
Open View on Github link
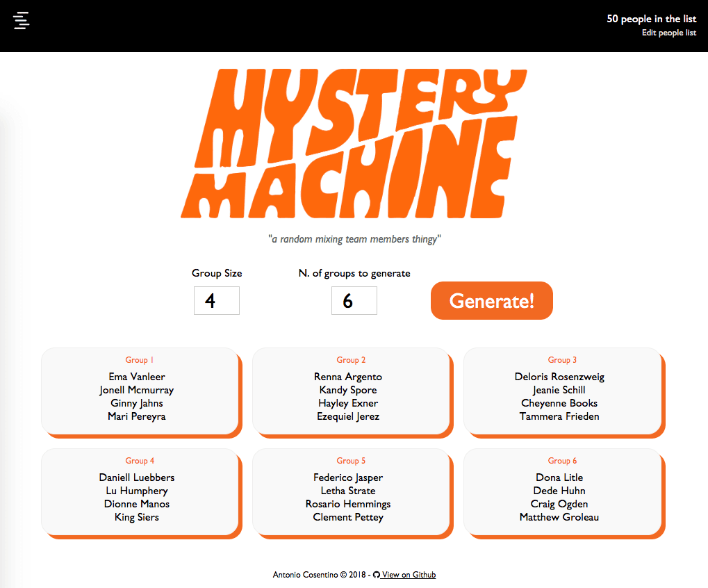[409, 575]
